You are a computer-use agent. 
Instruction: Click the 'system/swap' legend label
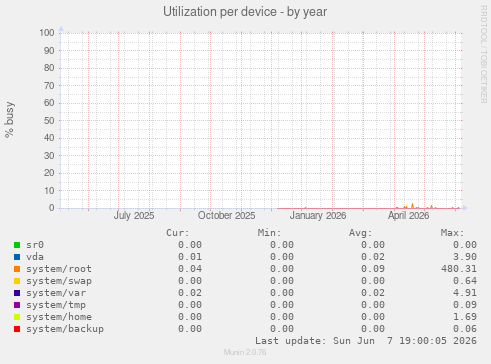tap(59, 281)
